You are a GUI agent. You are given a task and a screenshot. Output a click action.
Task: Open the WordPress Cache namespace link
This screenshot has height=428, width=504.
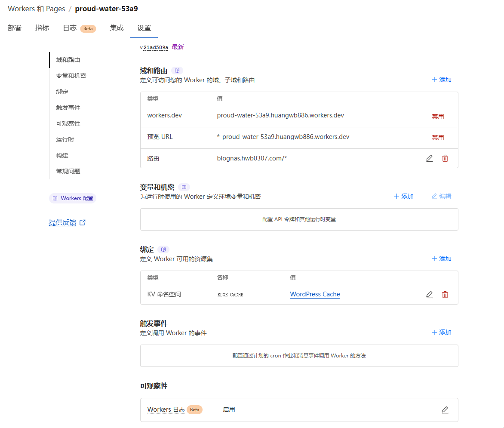315,295
